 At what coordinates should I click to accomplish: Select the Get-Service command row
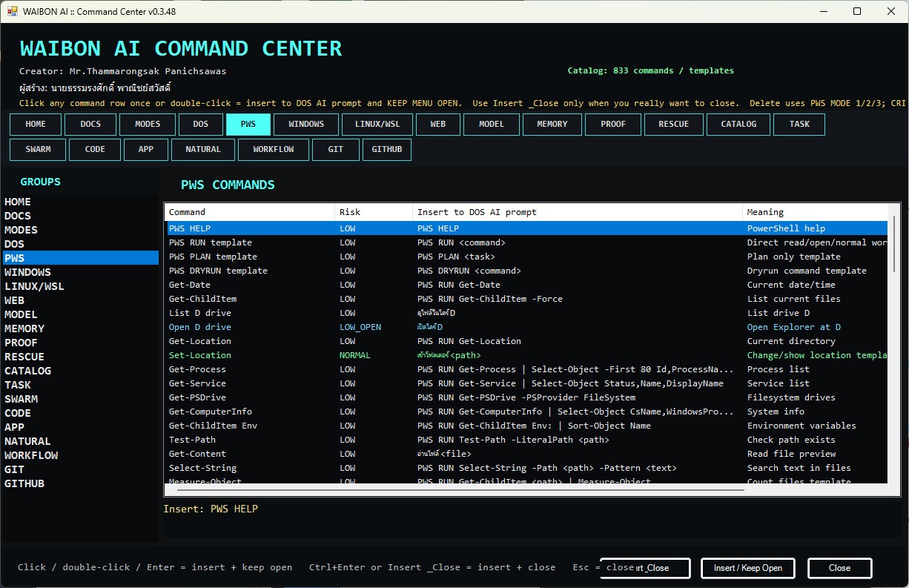click(x=526, y=383)
